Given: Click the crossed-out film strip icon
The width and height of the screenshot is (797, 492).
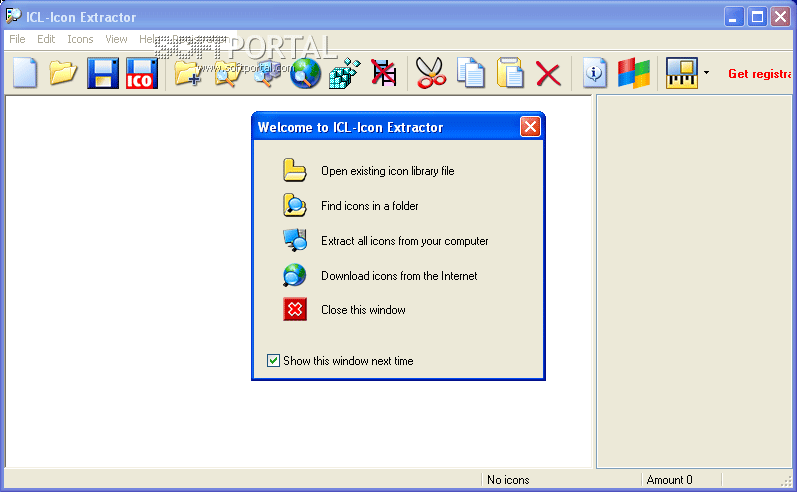Looking at the screenshot, I should pyautogui.click(x=383, y=73).
